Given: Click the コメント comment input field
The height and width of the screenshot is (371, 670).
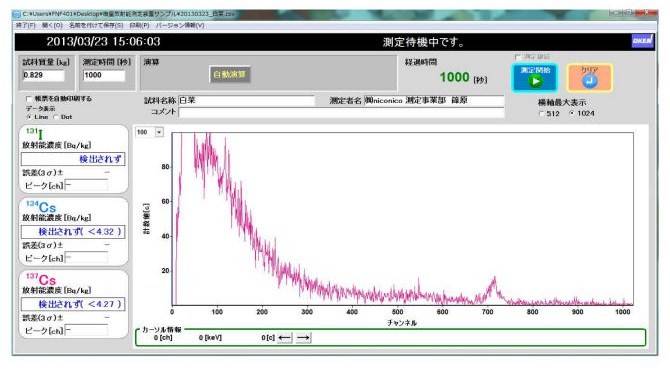Looking at the screenshot, I should pos(341,112).
